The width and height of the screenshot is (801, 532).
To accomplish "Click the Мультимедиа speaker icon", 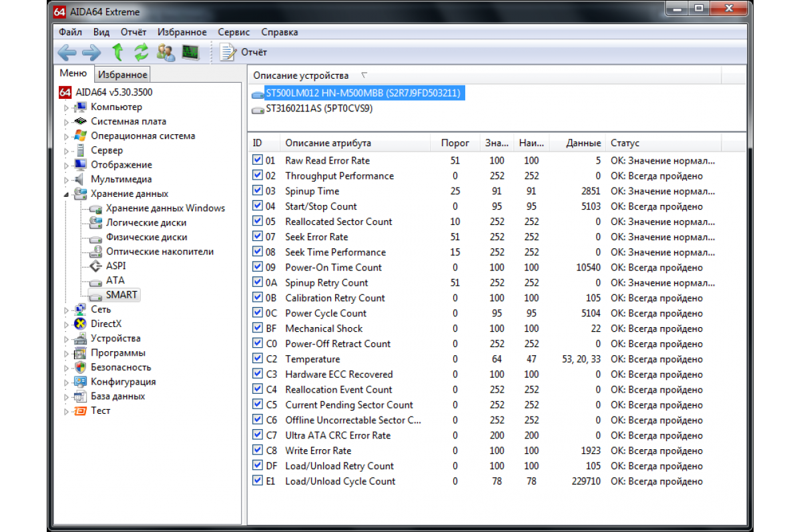I will click(x=81, y=179).
